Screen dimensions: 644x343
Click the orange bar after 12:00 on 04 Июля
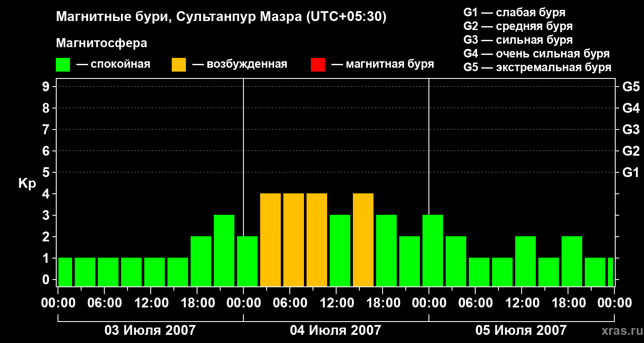[x=363, y=240]
